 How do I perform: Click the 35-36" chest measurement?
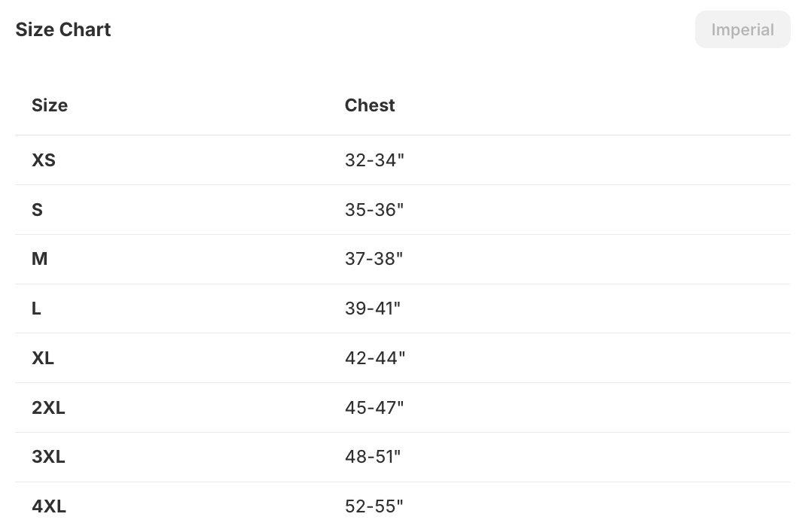[374, 210]
